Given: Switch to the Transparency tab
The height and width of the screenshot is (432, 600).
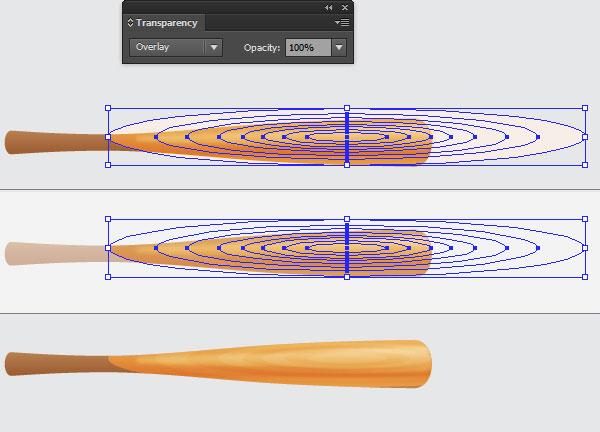Looking at the screenshot, I should (x=165, y=23).
